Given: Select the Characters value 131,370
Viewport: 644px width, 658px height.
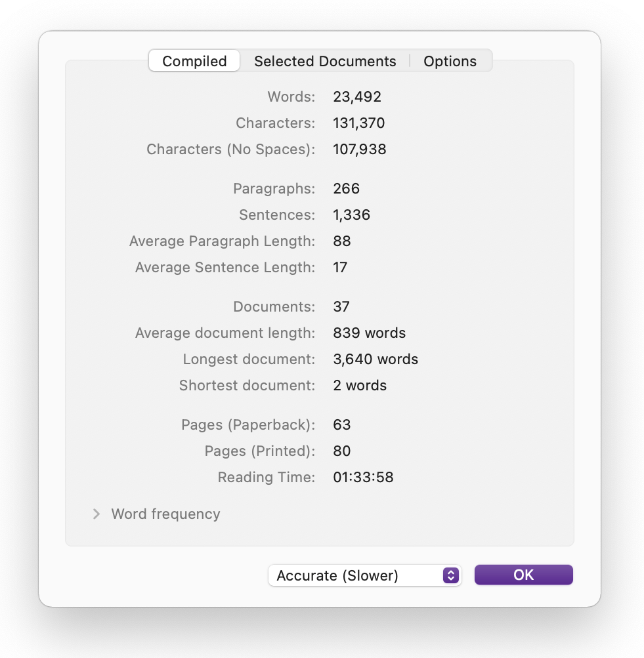Looking at the screenshot, I should (359, 123).
